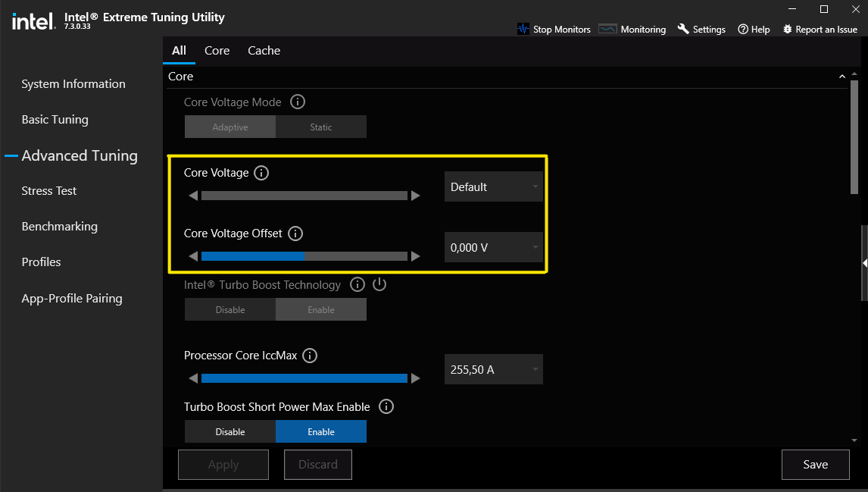Switch to the All tab

179,51
